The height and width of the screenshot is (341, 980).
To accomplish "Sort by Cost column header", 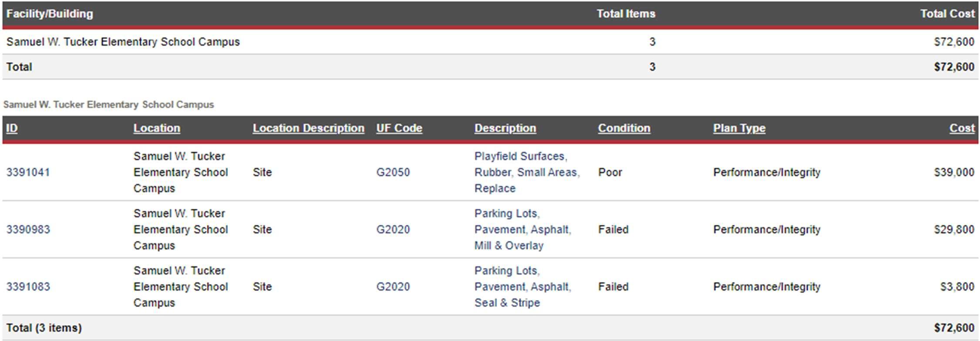I will [962, 128].
